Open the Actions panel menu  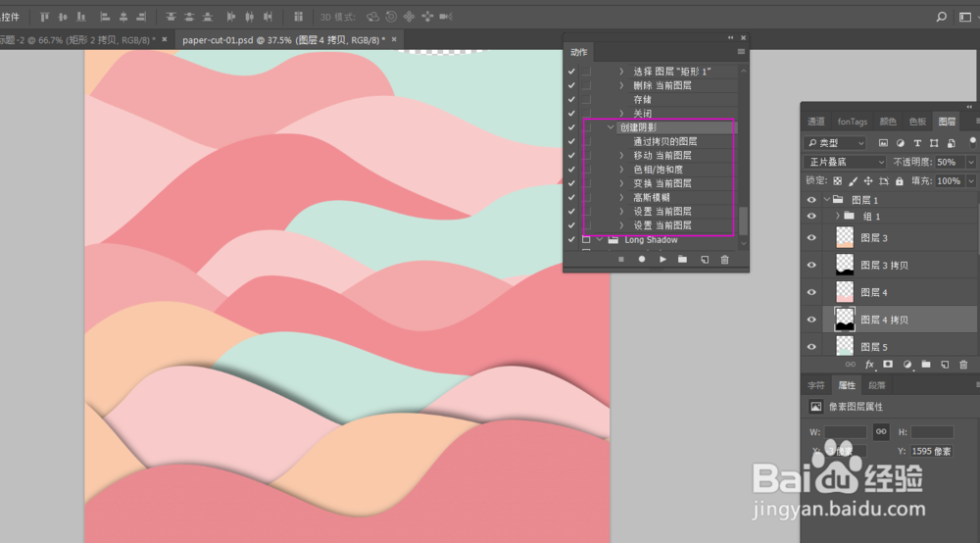(741, 52)
